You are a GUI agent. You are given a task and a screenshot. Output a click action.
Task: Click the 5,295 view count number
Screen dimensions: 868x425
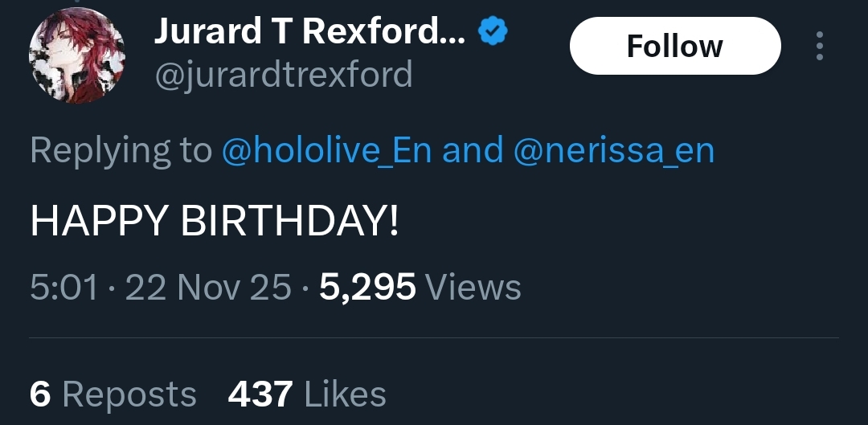point(367,287)
